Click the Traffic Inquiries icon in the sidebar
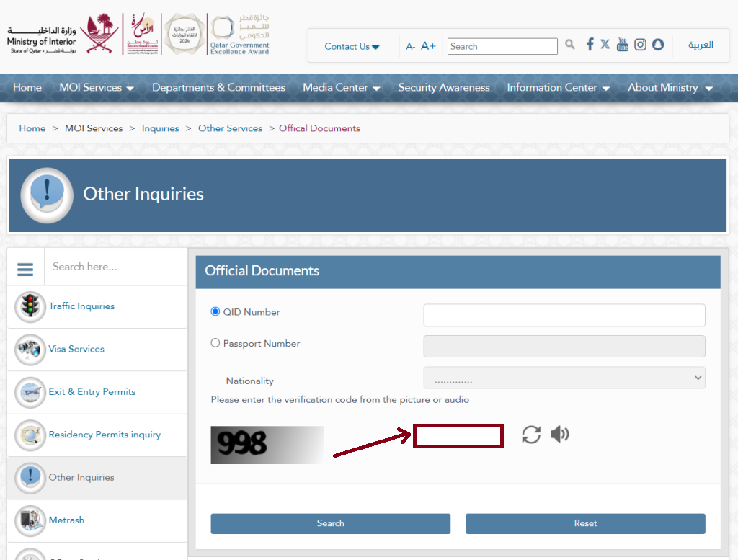738x560 pixels. coord(29,306)
